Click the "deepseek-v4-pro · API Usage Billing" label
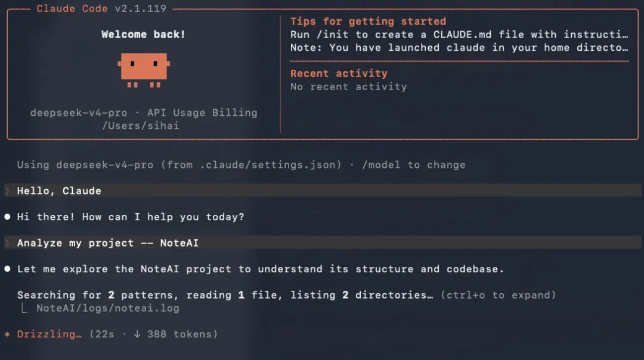Image resolution: width=644 pixels, height=360 pixels. coord(144,113)
